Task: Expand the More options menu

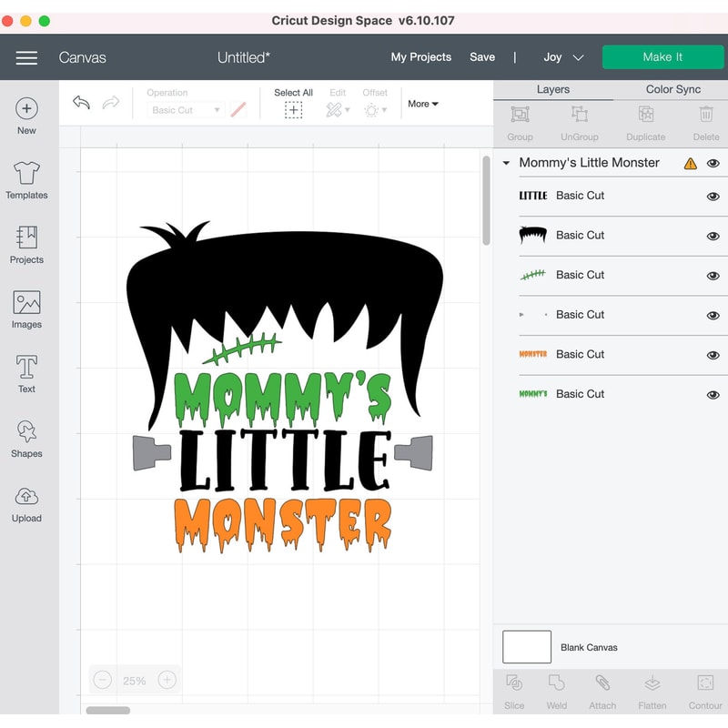Action: pos(422,104)
